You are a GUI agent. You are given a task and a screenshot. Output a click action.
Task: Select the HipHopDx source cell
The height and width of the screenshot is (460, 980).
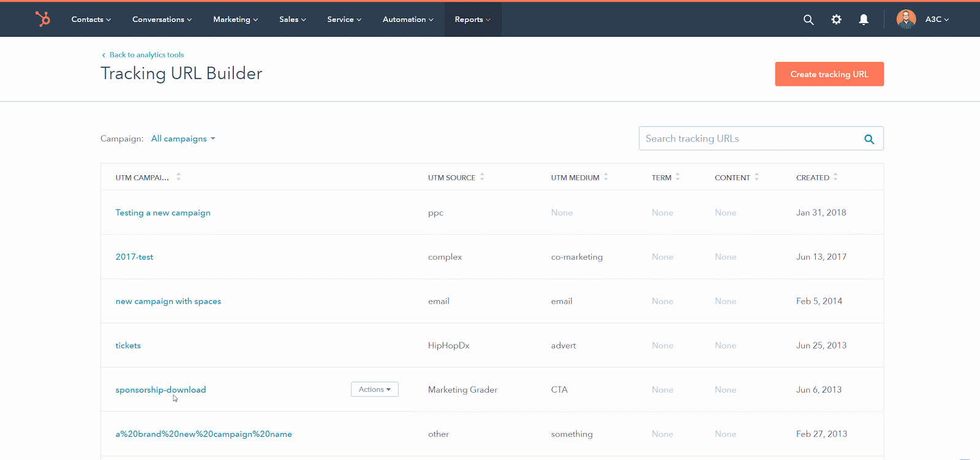pos(448,345)
